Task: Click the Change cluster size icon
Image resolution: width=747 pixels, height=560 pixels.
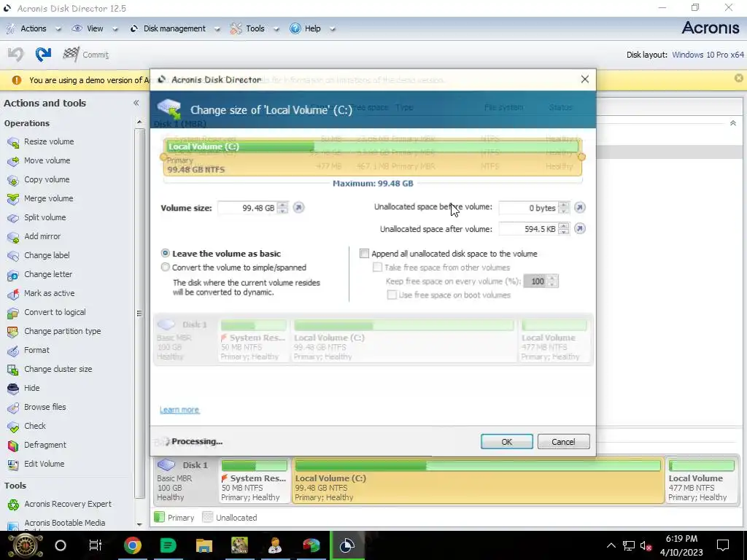Action: click(13, 370)
